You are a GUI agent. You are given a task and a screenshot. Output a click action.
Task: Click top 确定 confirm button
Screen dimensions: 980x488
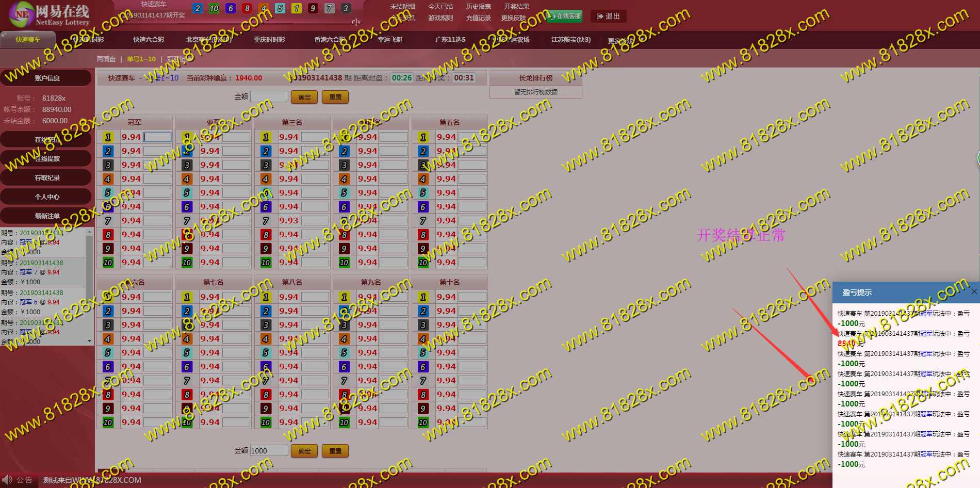click(304, 97)
